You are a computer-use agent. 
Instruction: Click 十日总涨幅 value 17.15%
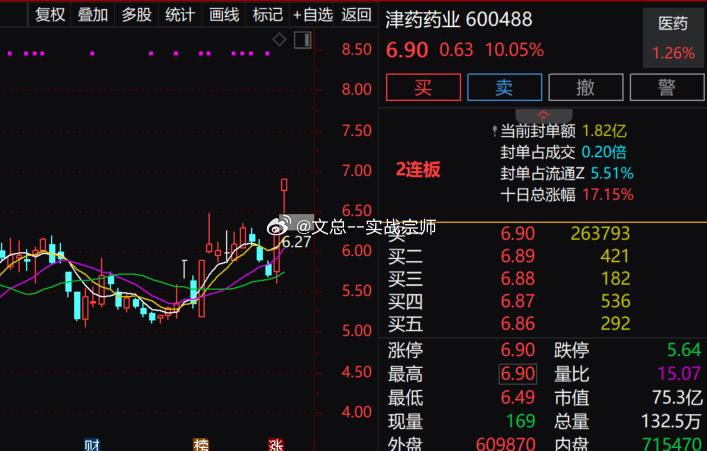coord(608,195)
